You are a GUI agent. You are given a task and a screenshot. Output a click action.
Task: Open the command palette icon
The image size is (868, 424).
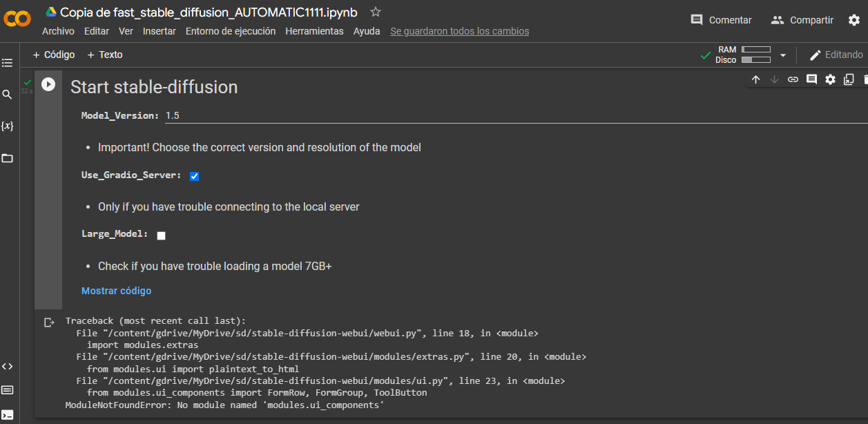[x=7, y=390]
